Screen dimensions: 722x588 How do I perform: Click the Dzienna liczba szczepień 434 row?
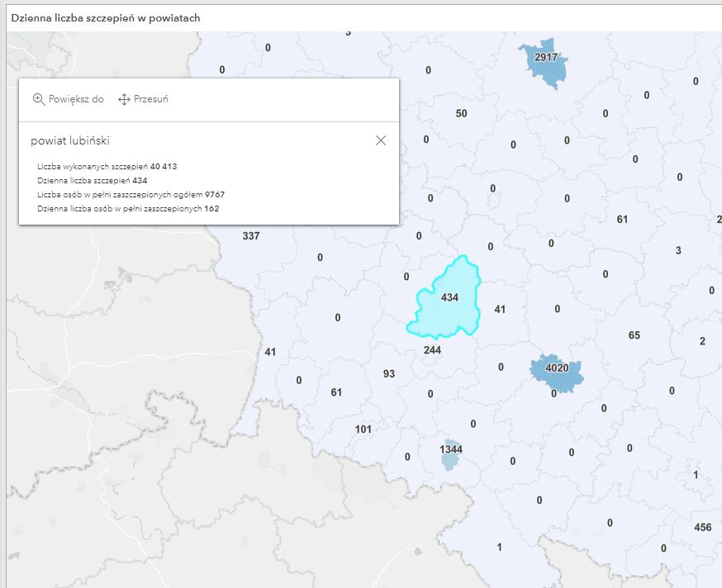pyautogui.click(x=93, y=180)
